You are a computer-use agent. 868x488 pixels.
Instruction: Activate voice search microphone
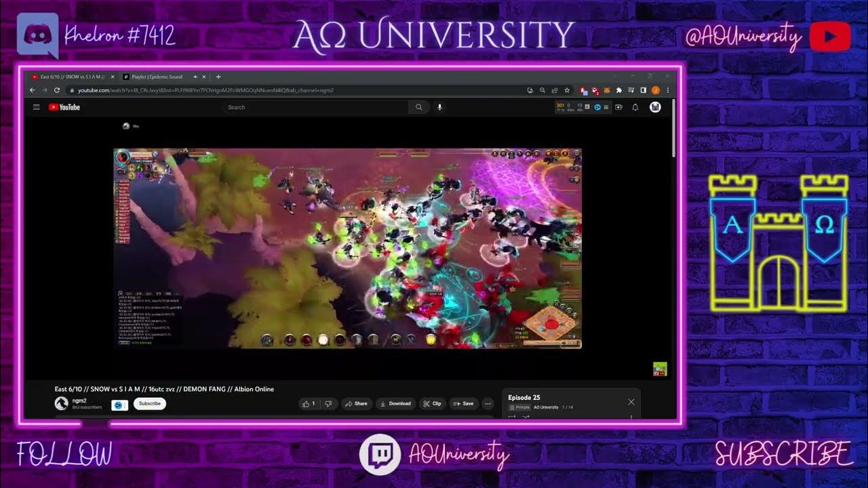tap(439, 107)
